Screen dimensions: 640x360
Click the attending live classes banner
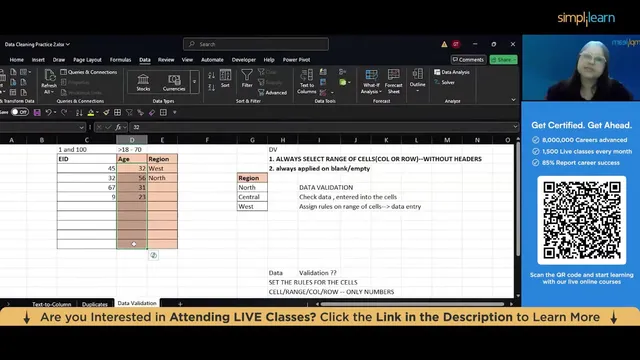coord(320,317)
